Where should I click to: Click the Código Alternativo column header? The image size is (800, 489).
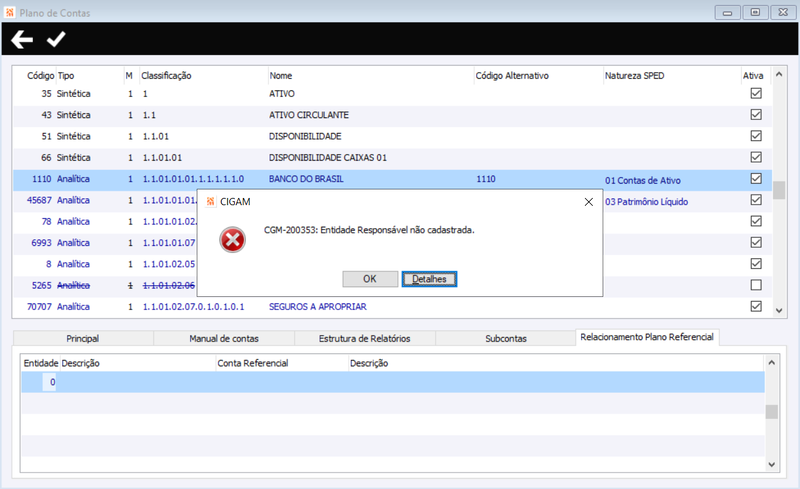click(512, 76)
